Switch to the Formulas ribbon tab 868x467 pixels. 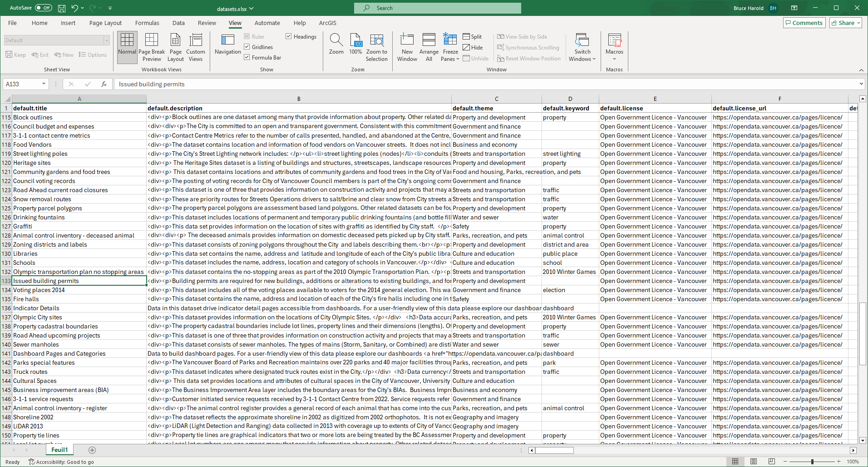pos(147,23)
